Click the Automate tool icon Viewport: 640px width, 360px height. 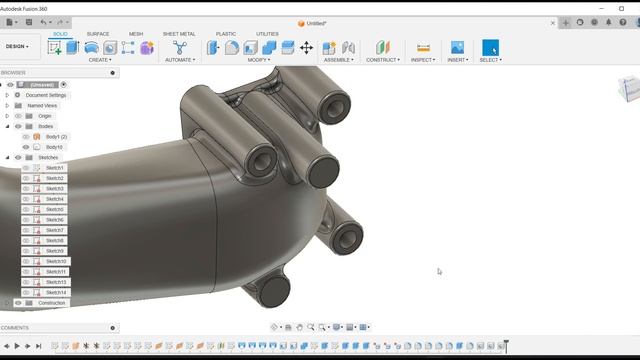pos(180,48)
